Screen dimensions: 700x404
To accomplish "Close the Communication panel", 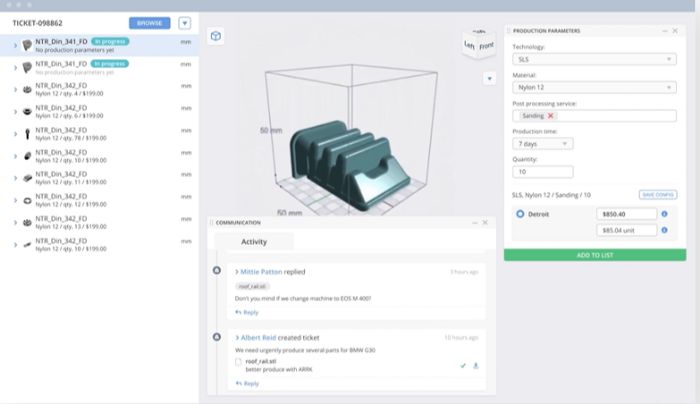I will pyautogui.click(x=485, y=222).
